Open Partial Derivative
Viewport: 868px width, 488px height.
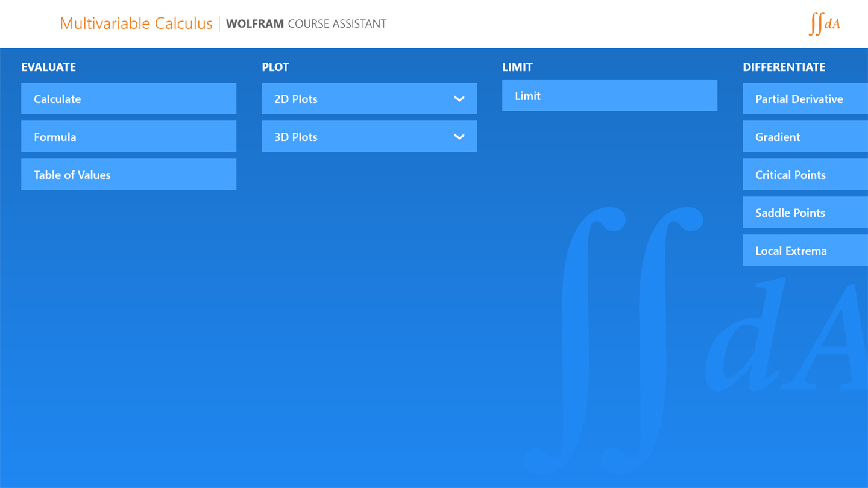pyautogui.click(x=805, y=99)
